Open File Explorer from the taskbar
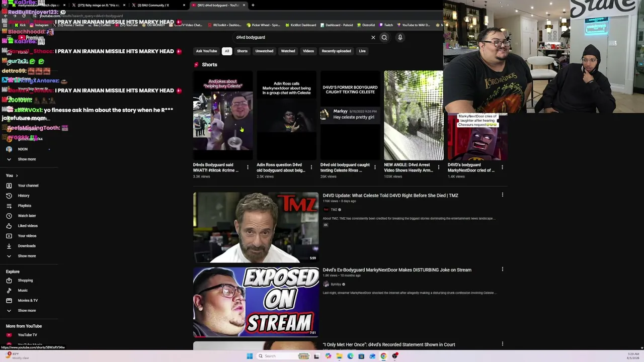644x362 pixels. click(x=339, y=356)
